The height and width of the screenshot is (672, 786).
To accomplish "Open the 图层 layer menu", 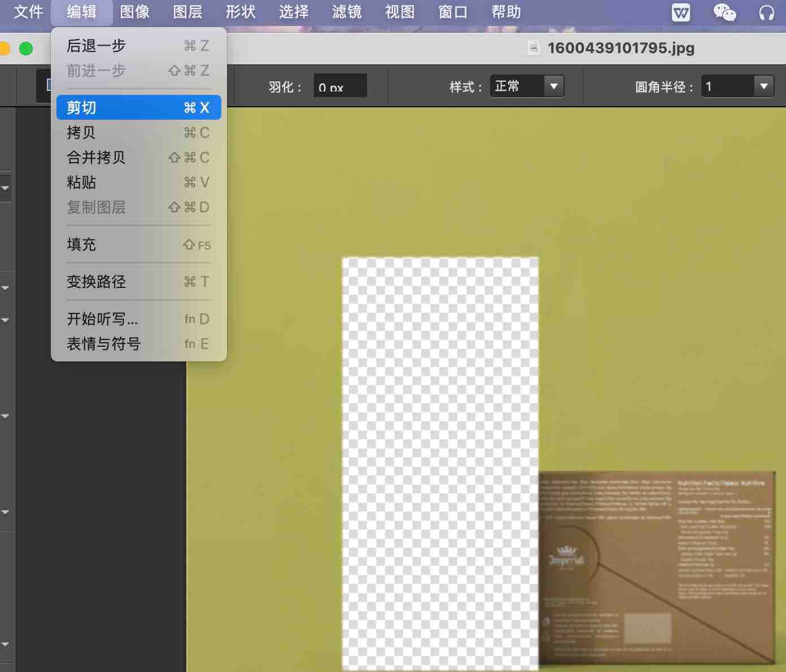I will coord(187,12).
